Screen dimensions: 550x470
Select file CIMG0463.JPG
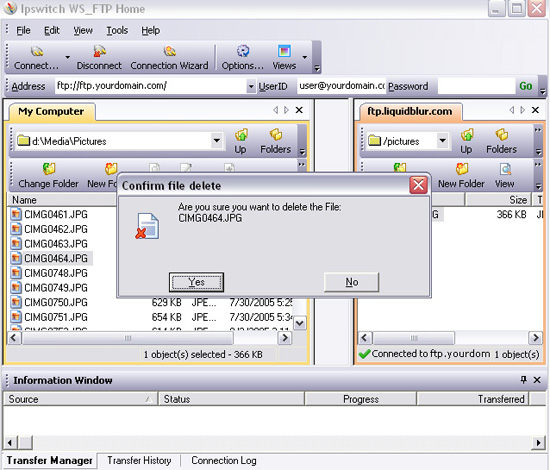pos(56,244)
